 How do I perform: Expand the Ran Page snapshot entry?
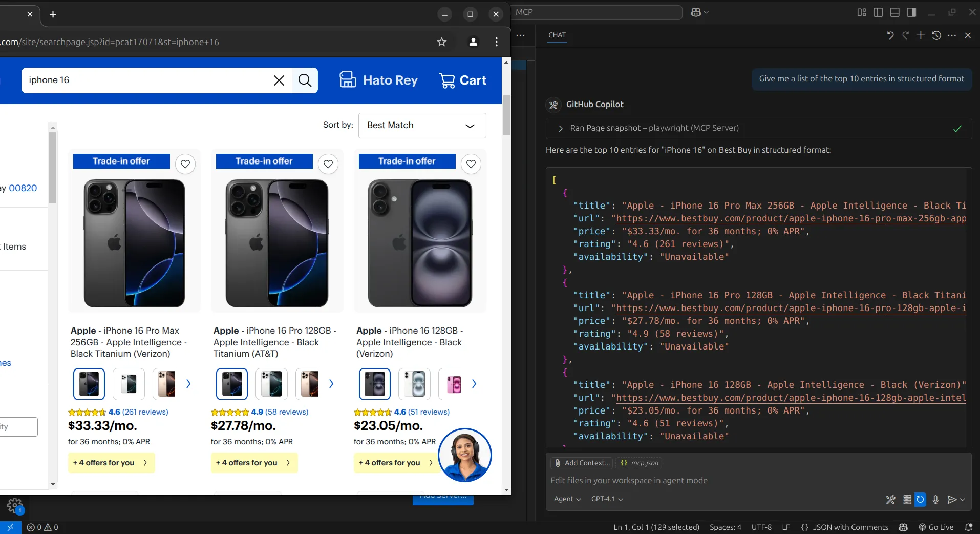coord(561,128)
